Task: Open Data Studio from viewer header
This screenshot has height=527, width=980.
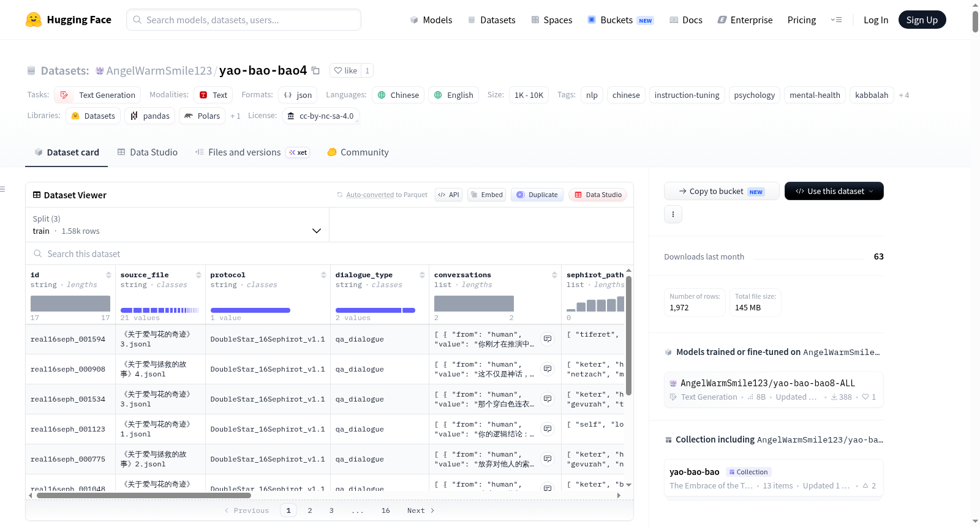Action: [x=598, y=195]
